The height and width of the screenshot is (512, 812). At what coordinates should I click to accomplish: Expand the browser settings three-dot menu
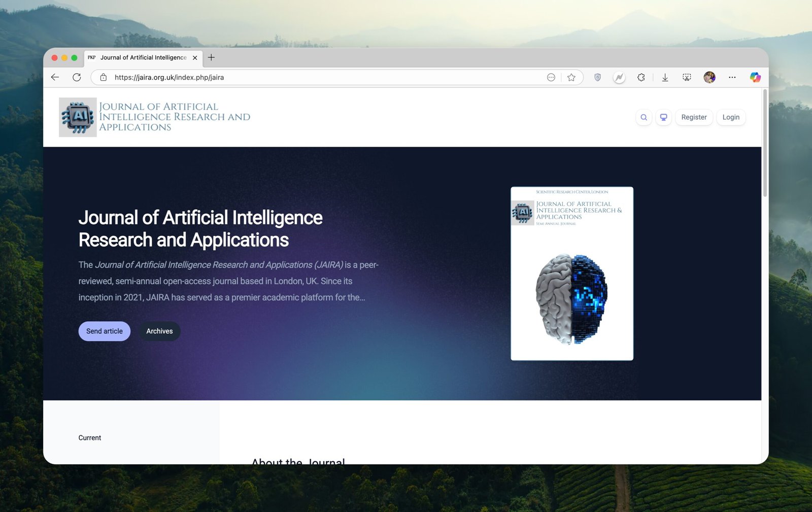point(732,77)
